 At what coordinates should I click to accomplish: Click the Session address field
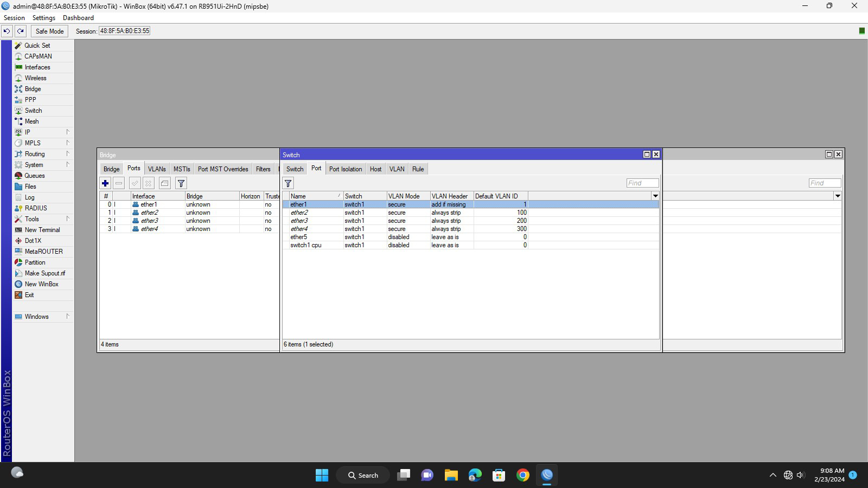[125, 31]
